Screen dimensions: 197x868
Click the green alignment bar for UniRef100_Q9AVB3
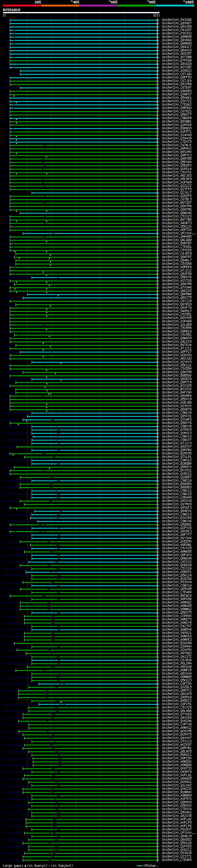pyautogui.click(x=84, y=91)
